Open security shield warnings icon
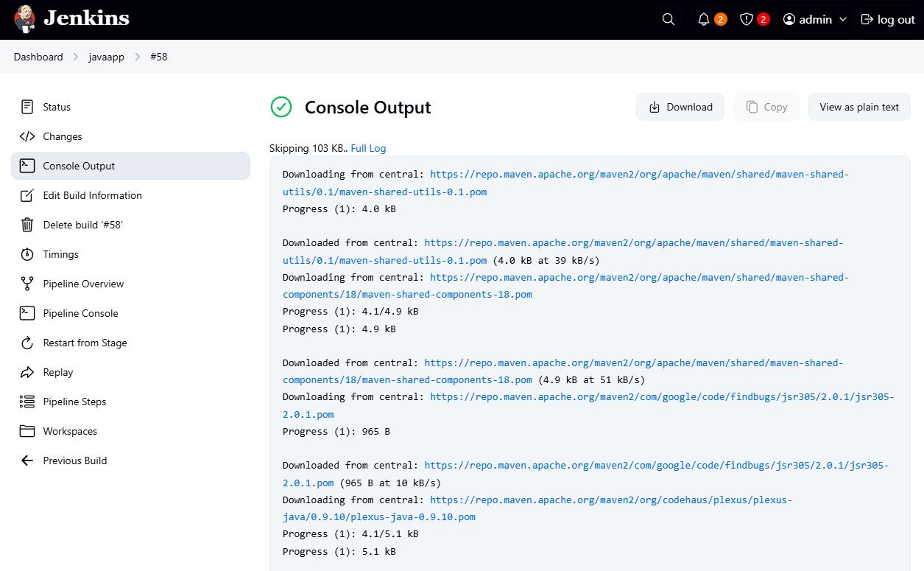 (747, 20)
